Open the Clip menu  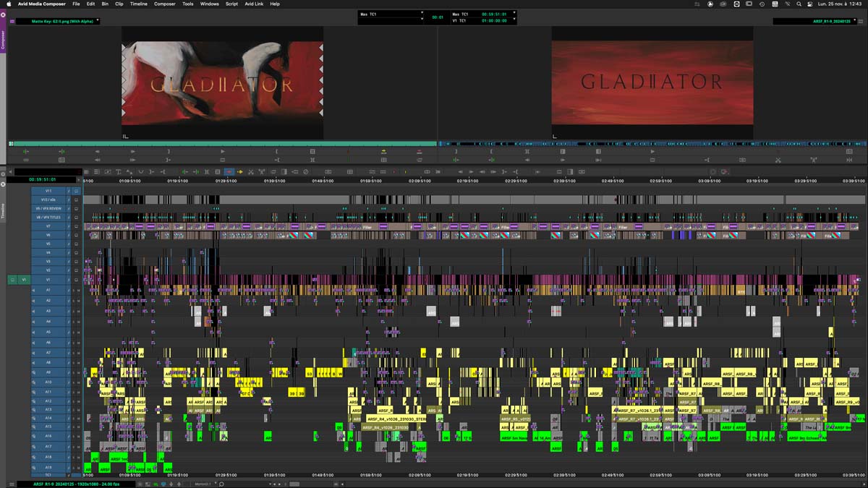[x=119, y=4]
